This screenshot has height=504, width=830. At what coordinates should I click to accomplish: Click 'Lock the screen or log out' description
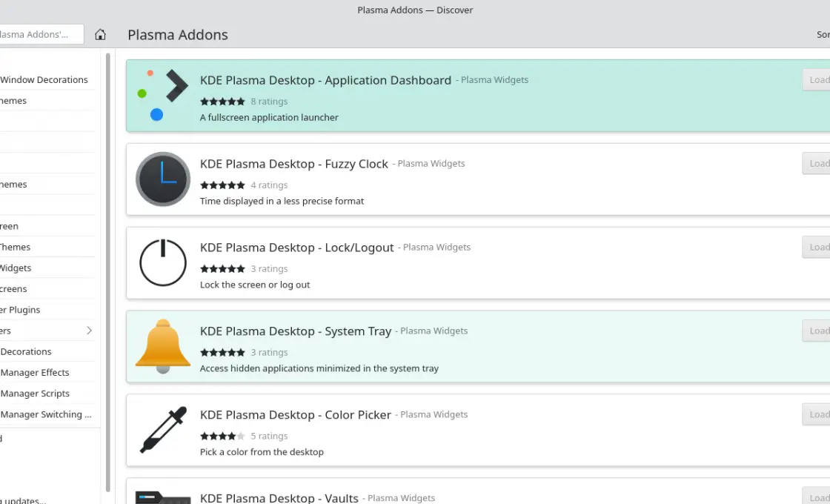click(x=255, y=285)
